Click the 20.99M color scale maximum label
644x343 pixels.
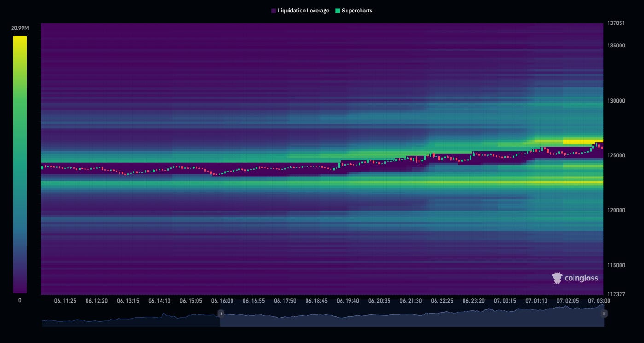[20, 28]
